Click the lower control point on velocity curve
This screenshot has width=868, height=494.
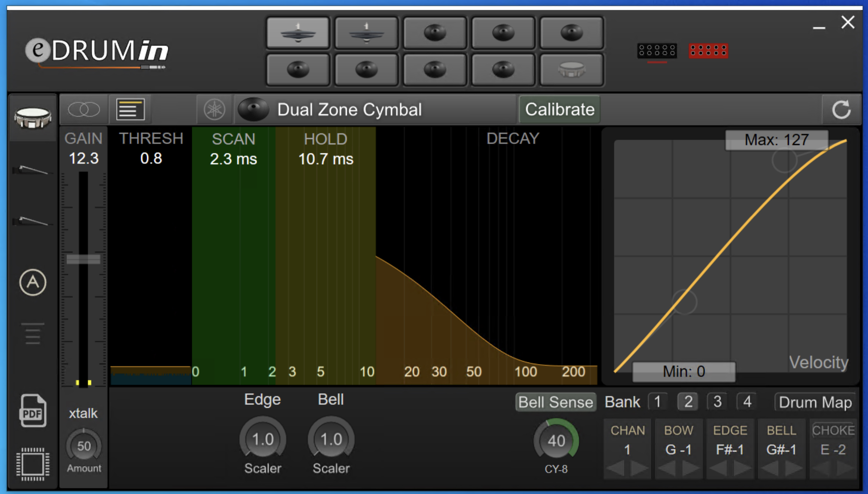(x=684, y=302)
